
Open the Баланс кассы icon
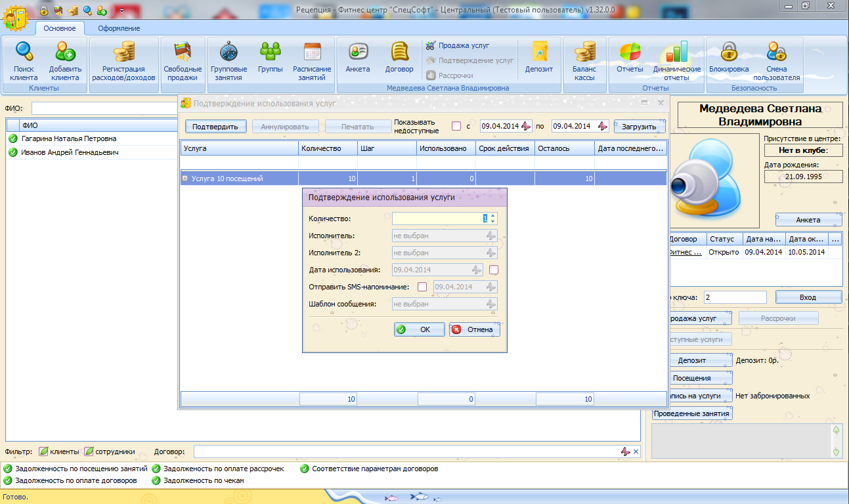coord(584,52)
